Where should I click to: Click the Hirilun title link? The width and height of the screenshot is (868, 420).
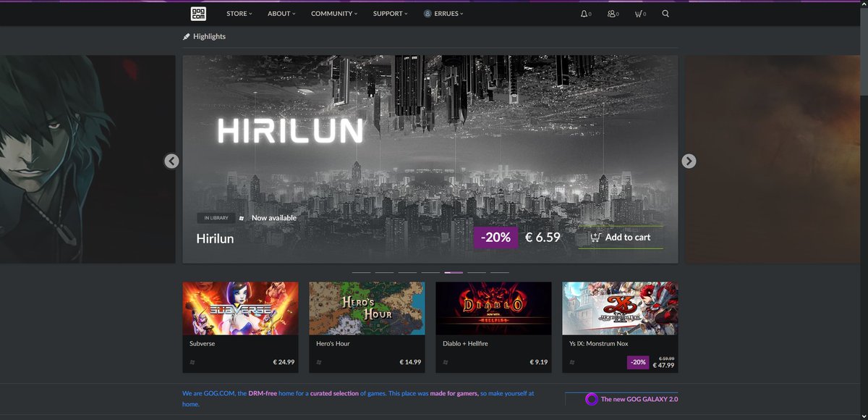[x=215, y=238]
